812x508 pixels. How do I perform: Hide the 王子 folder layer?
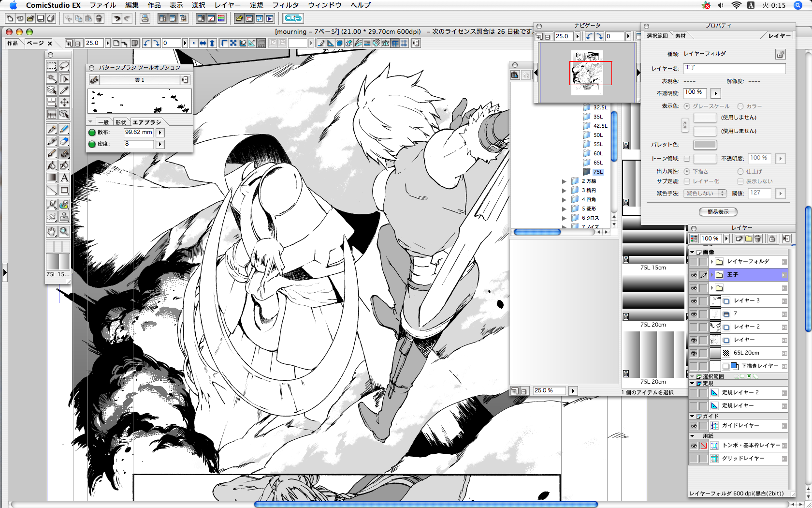pyautogui.click(x=694, y=275)
